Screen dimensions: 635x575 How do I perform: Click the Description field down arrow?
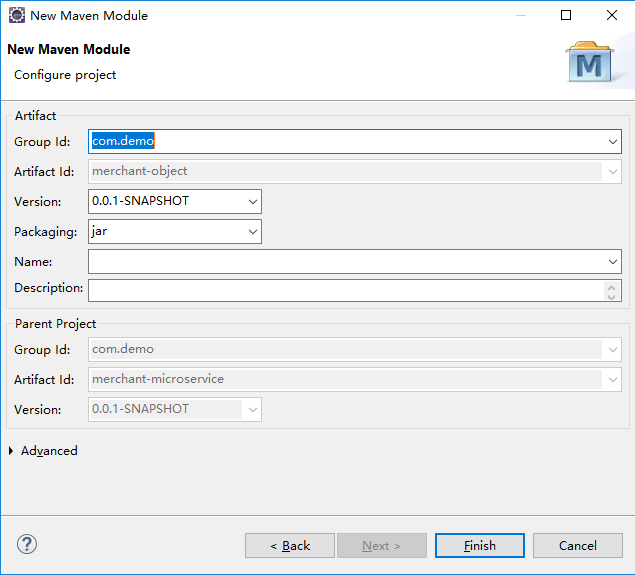[x=612, y=296]
